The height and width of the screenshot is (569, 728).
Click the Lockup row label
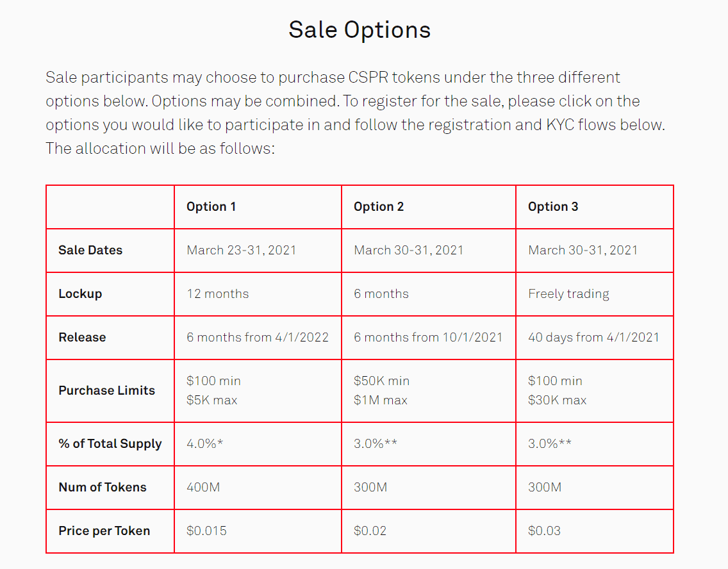pyautogui.click(x=80, y=294)
